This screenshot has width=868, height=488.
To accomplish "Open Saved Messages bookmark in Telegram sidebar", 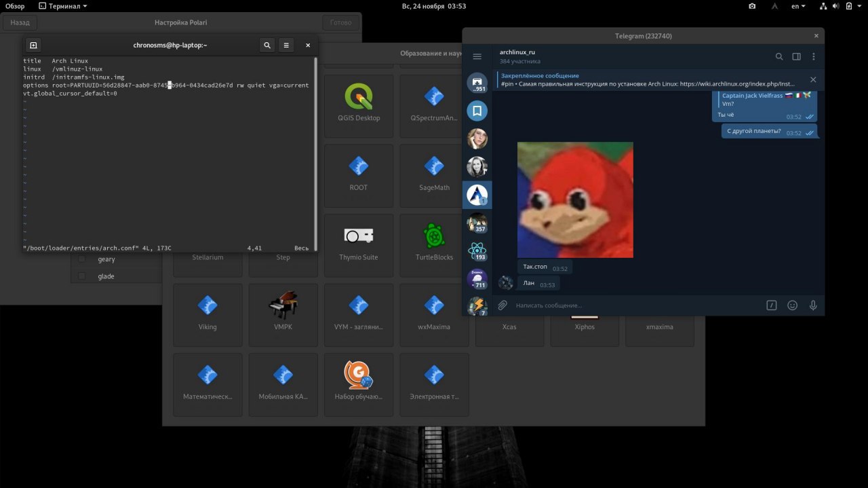I will click(477, 111).
